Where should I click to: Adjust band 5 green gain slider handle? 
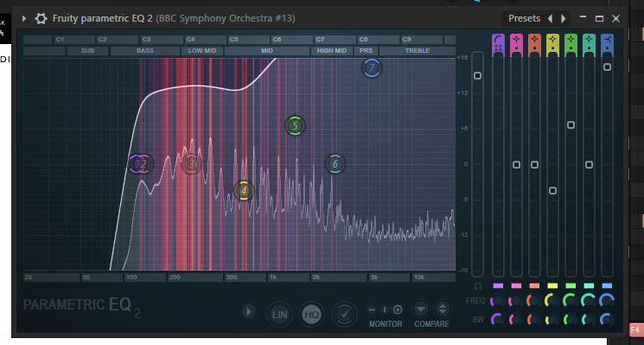pyautogui.click(x=571, y=125)
